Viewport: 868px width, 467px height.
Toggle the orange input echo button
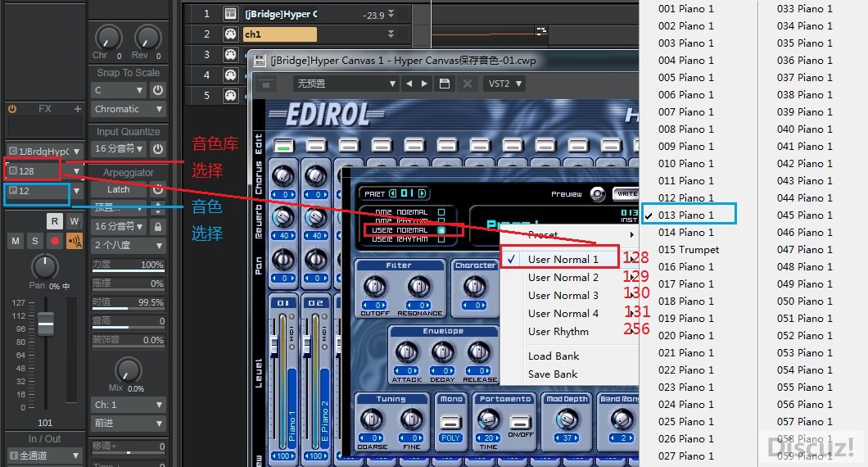[75, 241]
